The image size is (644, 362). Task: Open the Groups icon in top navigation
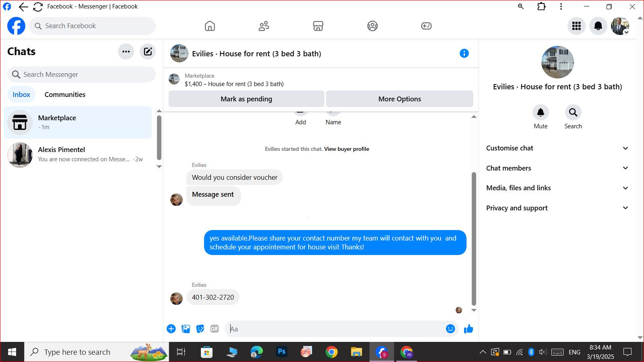coord(372,26)
